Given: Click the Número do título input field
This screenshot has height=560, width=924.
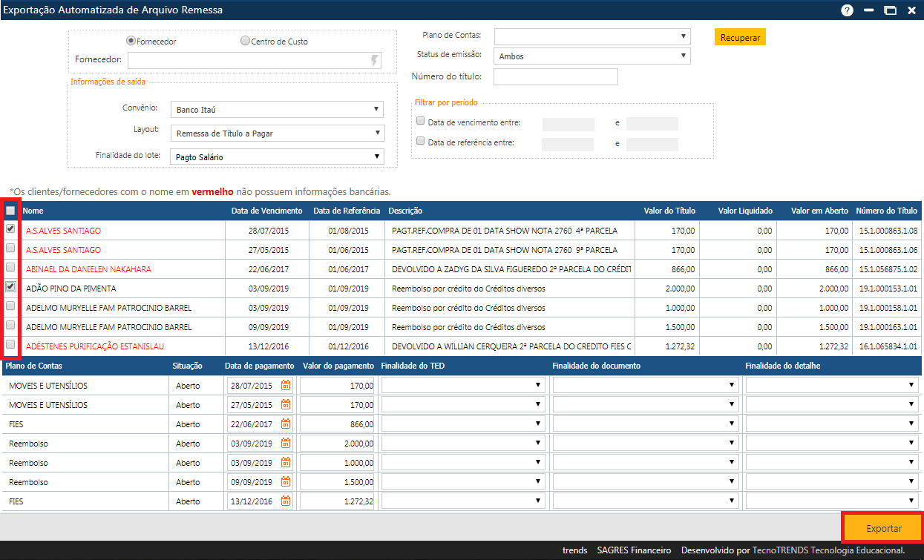Looking at the screenshot, I should coord(555,76).
